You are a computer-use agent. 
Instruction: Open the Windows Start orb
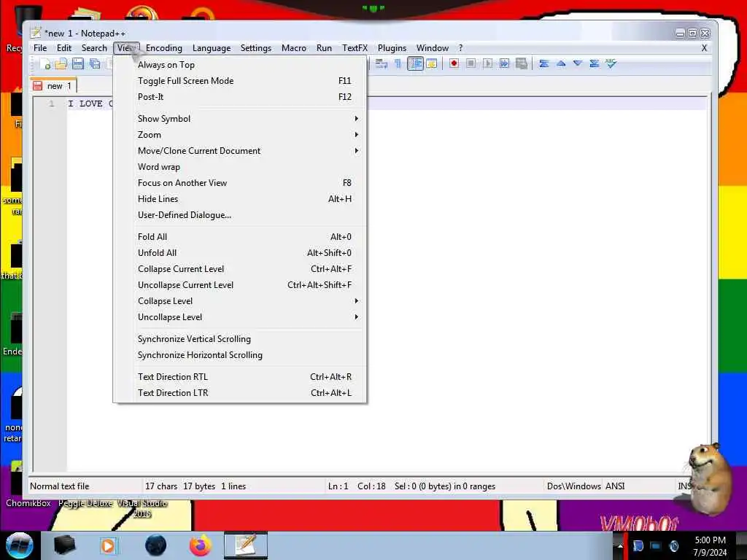coord(19,545)
